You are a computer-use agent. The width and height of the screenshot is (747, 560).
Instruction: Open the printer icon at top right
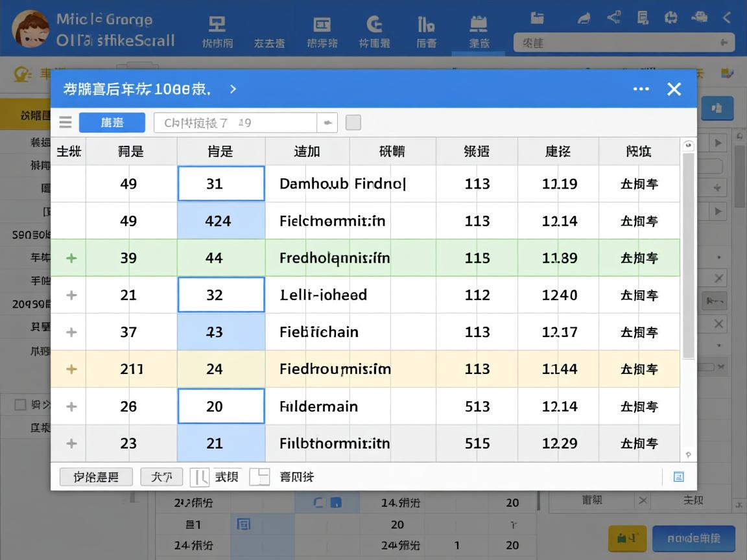coord(700,17)
